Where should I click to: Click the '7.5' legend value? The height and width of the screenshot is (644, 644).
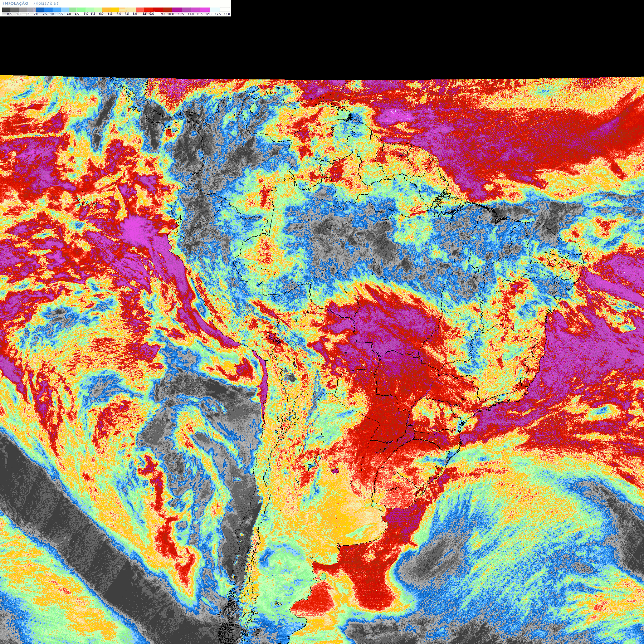tap(127, 14)
